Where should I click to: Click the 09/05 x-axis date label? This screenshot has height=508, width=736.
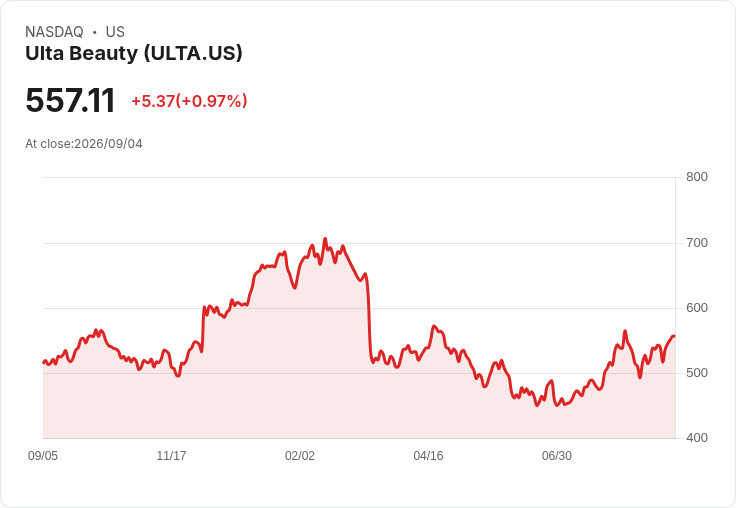(x=43, y=455)
